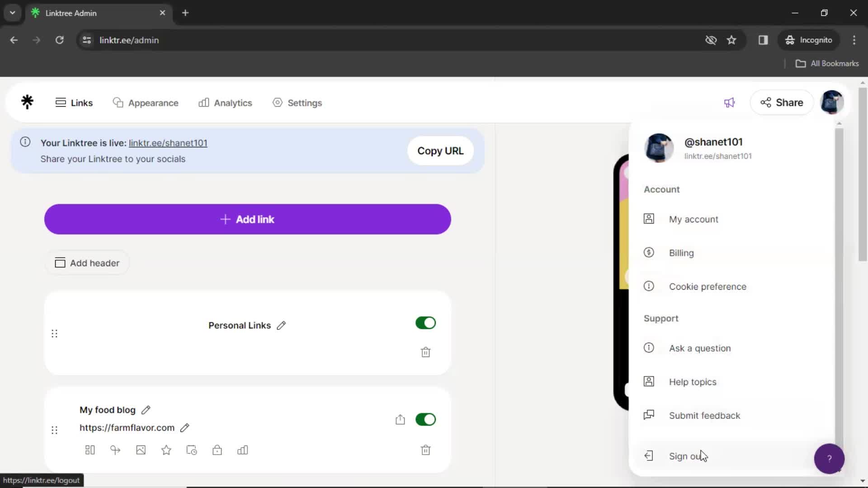Screen dimensions: 868x488
Task: Click the Copy URL button
Action: pyautogui.click(x=440, y=151)
